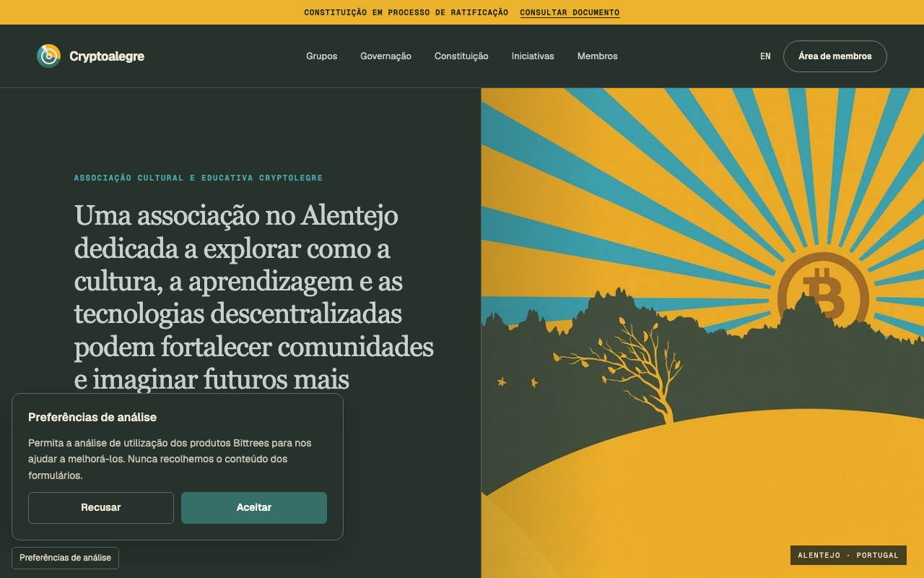Accept analytics with the Aceitar button
The width and height of the screenshot is (924, 578).
[254, 508]
